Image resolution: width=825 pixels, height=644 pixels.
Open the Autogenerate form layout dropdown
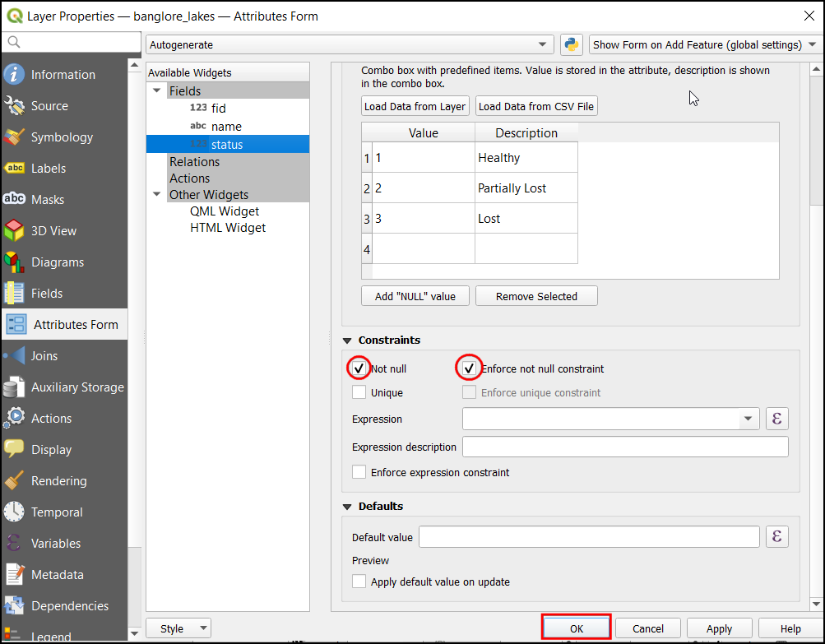coord(350,44)
